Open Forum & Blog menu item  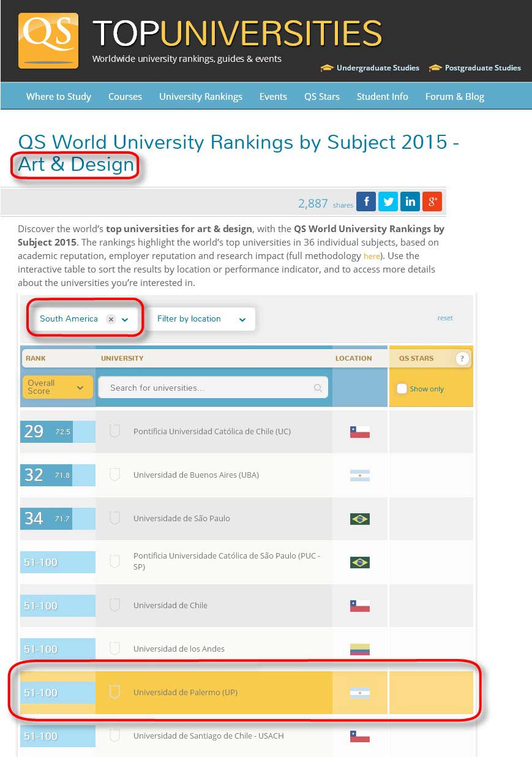pyautogui.click(x=455, y=96)
